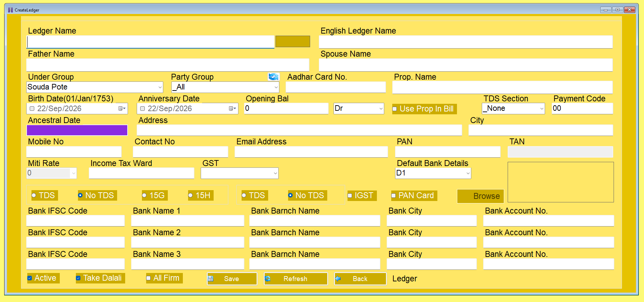
Task: Click the Ledger Name input field
Action: [151, 42]
